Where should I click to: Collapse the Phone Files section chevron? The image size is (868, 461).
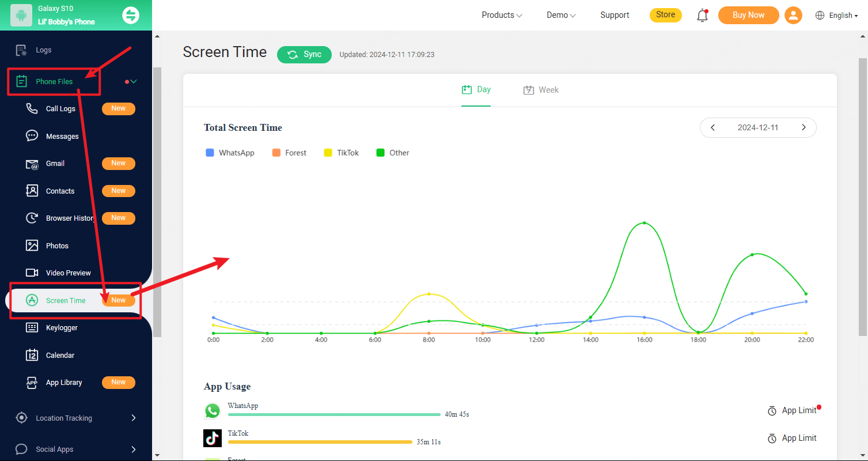pos(134,82)
